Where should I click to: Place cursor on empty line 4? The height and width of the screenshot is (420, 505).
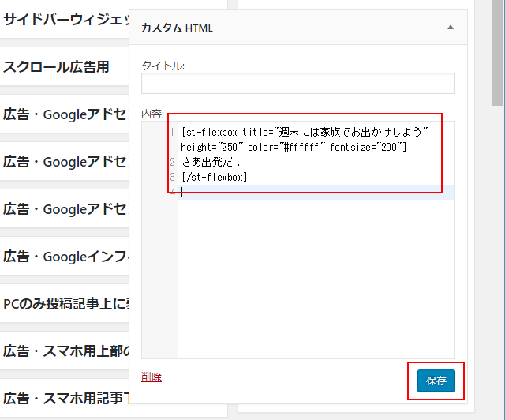316,192
